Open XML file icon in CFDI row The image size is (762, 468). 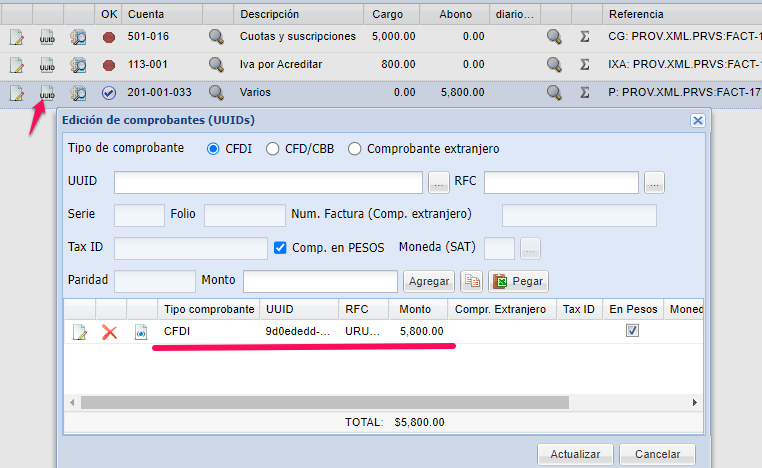point(141,332)
